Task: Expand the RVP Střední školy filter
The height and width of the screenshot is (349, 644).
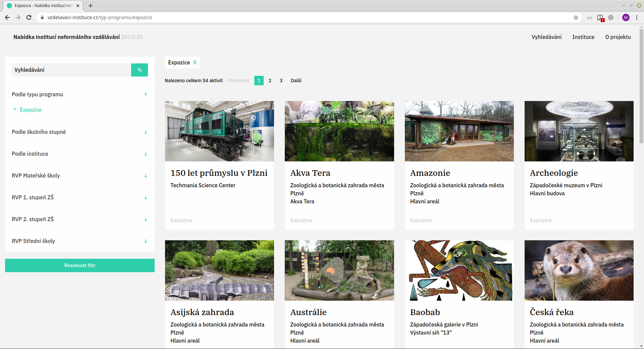Action: click(x=80, y=241)
